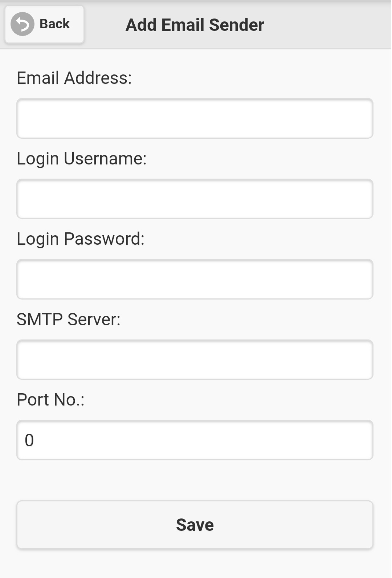Select the SMTP Server text box
The height and width of the screenshot is (578, 392).
195,360
